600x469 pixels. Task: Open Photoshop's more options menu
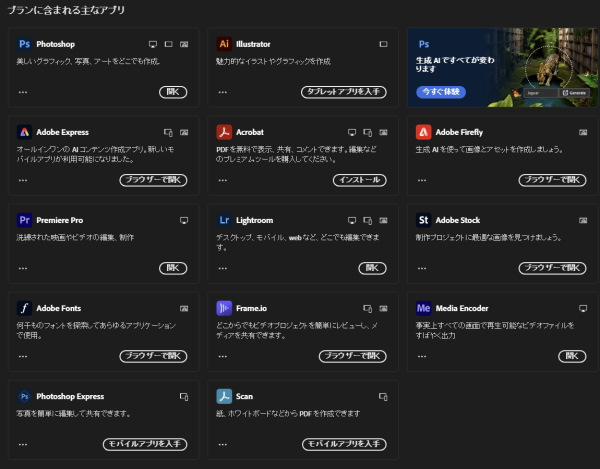click(23, 92)
